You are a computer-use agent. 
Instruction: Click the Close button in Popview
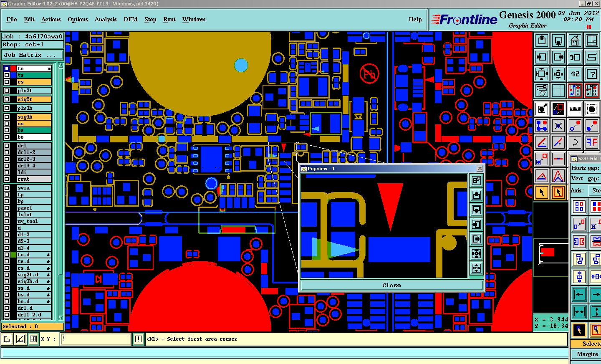click(x=391, y=286)
